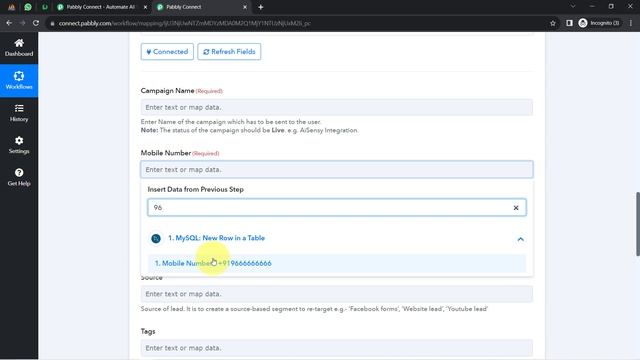Image resolution: width=640 pixels, height=360 pixels.
Task: Open the third pinned green tab
Action: click(44, 7)
